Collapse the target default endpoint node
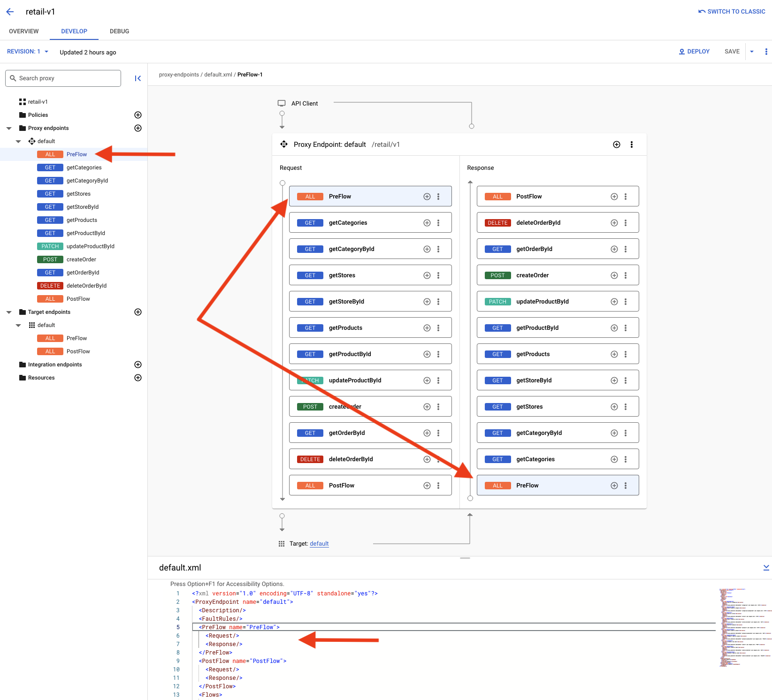 (x=18, y=325)
